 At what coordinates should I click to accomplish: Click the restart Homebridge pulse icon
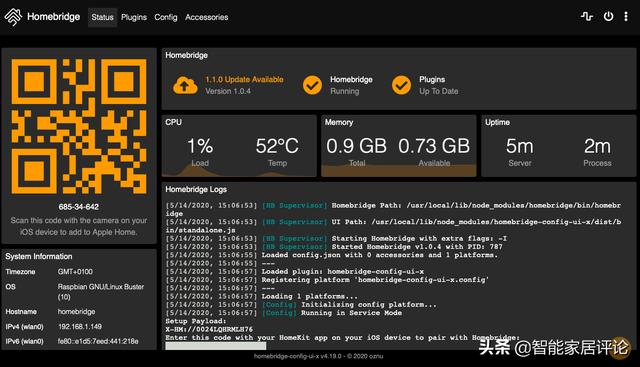[x=587, y=16]
